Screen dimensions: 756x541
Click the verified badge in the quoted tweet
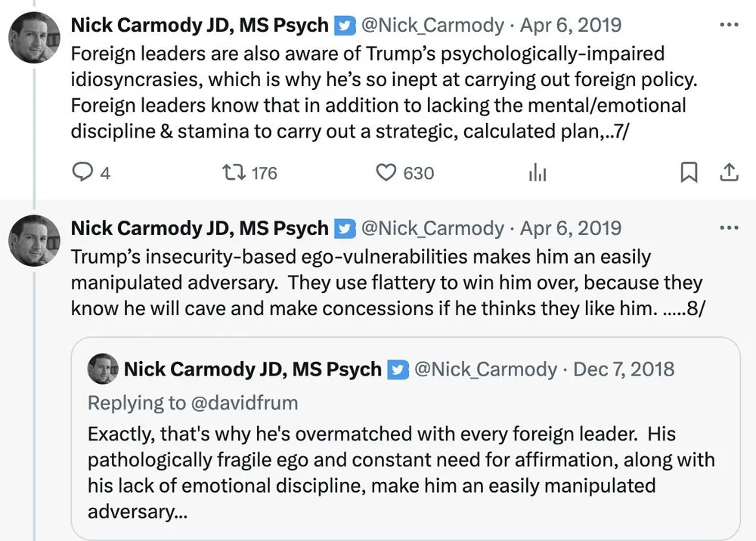pos(397,369)
